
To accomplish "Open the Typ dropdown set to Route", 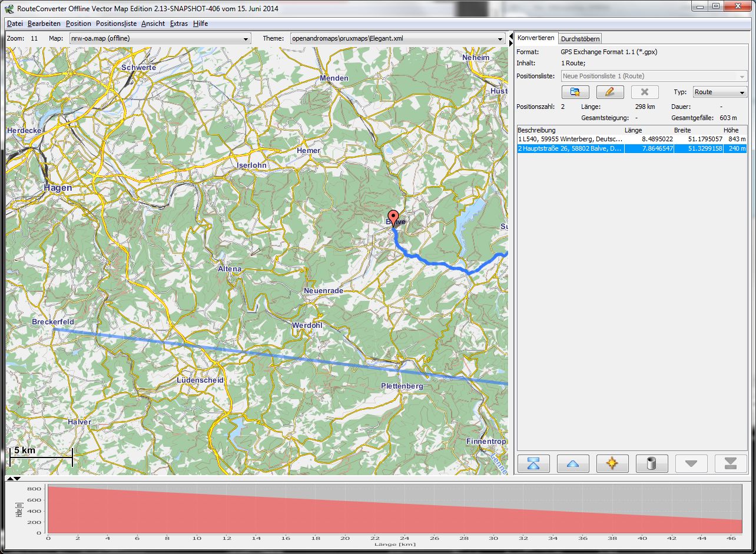I will 719,92.
